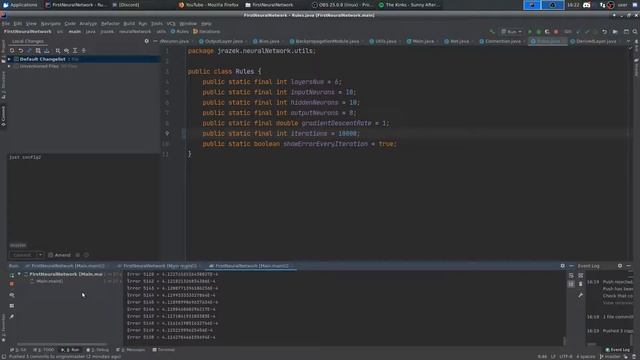The width and height of the screenshot is (640, 360).
Task: Click Collapse All icon in Local Changes toolbar
Action: (84, 51)
